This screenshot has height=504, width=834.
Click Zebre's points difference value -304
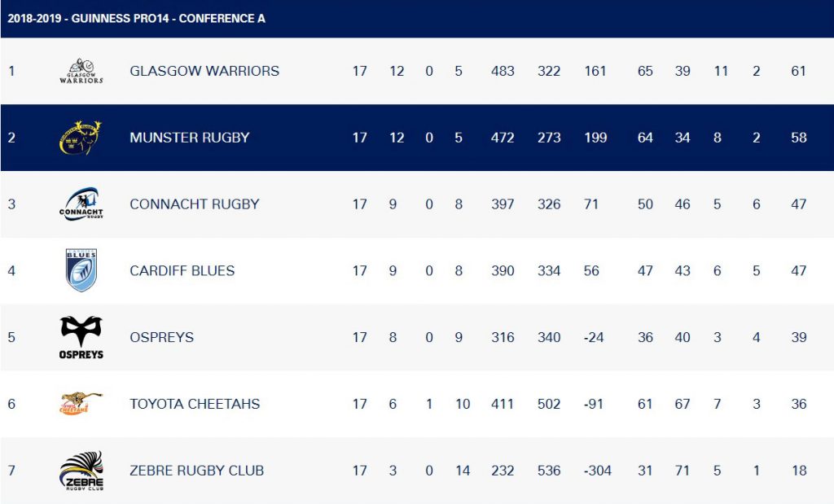[x=597, y=471]
